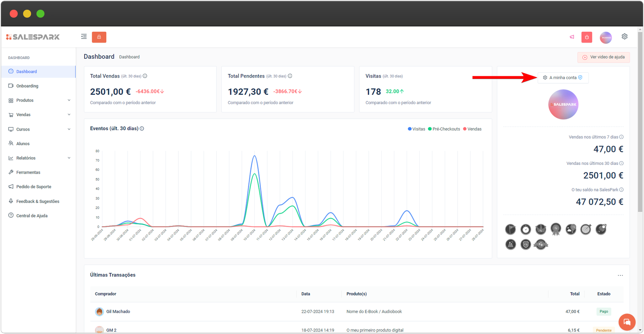This screenshot has width=644, height=334.
Task: Toggle Pré-Checkouts series in chart legend
Action: tap(444, 129)
